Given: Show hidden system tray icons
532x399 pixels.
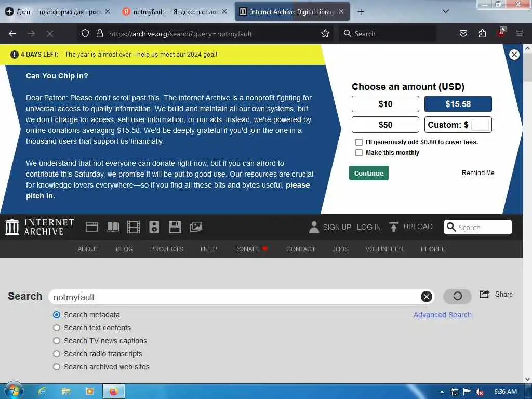Looking at the screenshot, I should [x=442, y=392].
